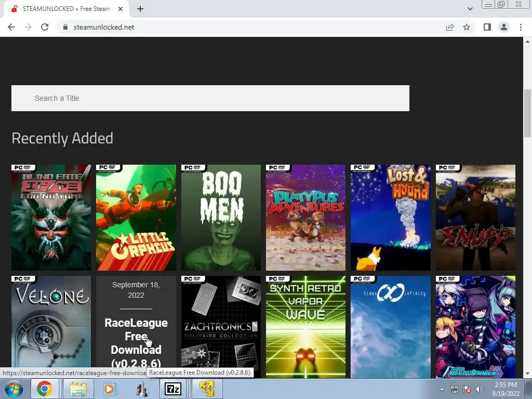The image size is (532, 399).
Task: Switch to Chrome in the taskbar
Action: click(x=45, y=389)
